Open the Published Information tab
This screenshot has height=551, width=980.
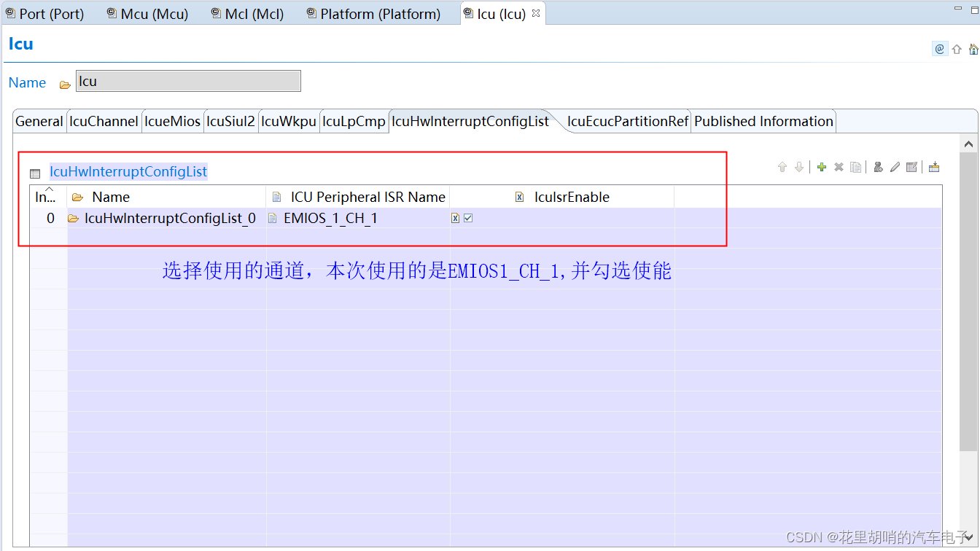pos(763,122)
